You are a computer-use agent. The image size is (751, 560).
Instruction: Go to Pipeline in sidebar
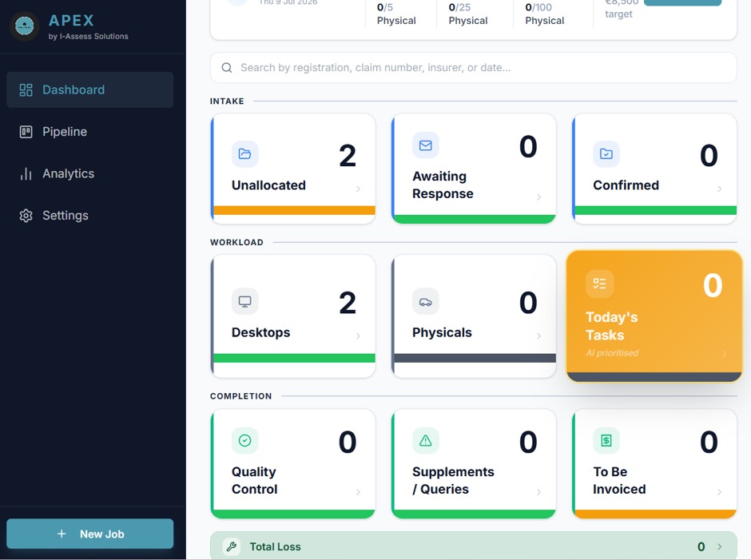[x=90, y=132]
